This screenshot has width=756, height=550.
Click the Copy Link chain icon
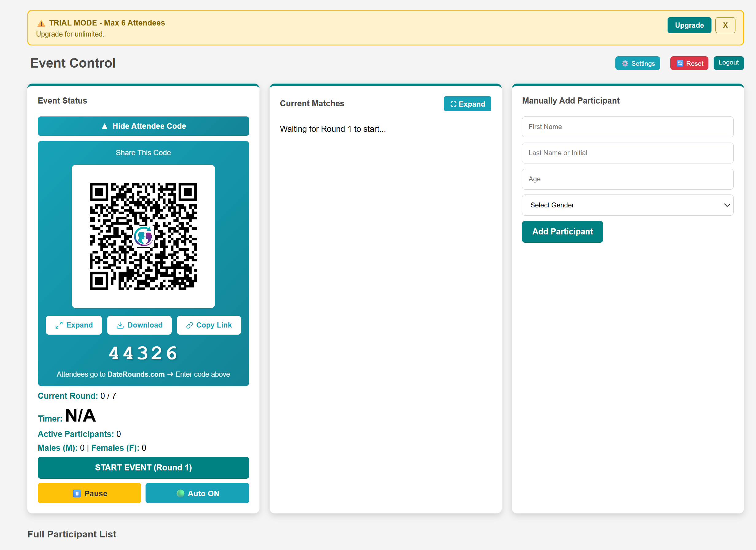pyautogui.click(x=189, y=325)
